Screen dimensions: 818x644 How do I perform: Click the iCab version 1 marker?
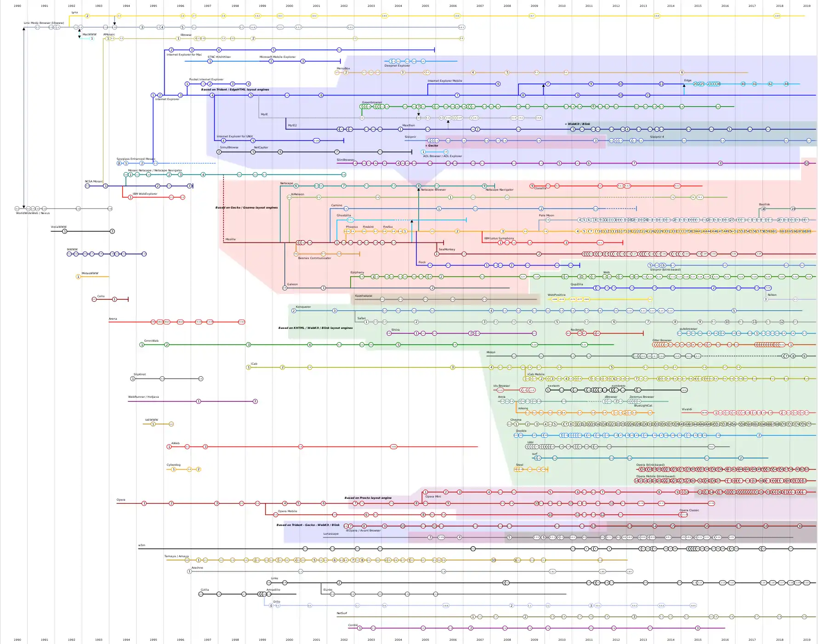click(x=249, y=367)
